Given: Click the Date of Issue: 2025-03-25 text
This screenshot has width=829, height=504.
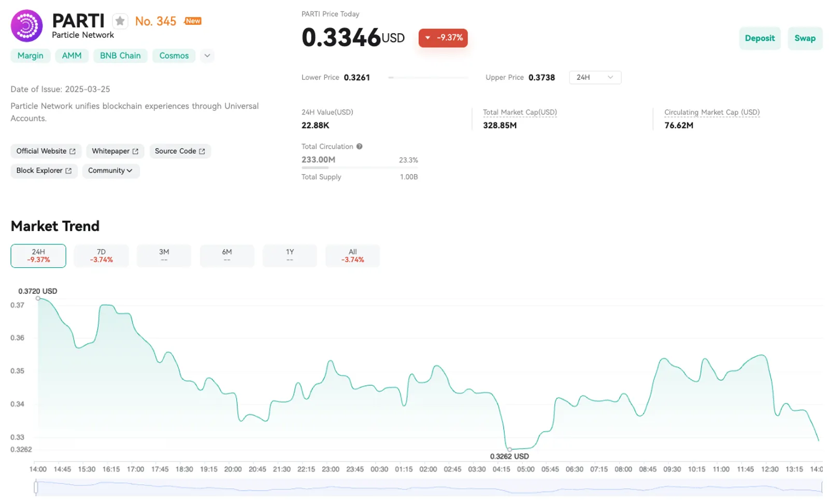Looking at the screenshot, I should pyautogui.click(x=60, y=89).
